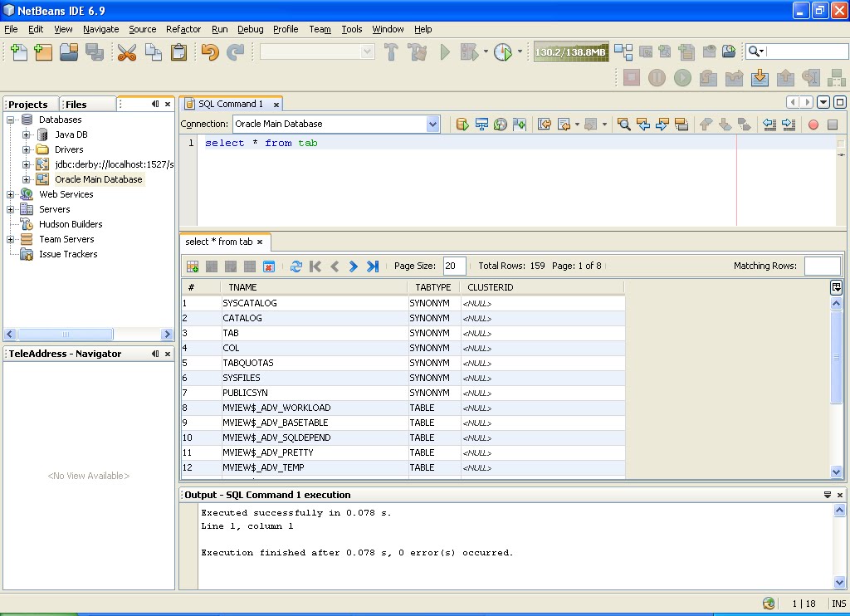This screenshot has width=850, height=616.
Task: Switch to the Files tab
Action: click(x=76, y=104)
